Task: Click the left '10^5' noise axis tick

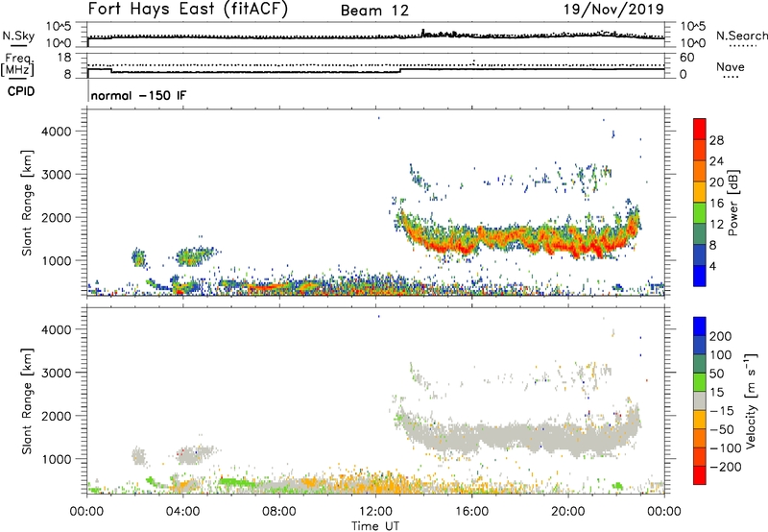Action: pos(60,26)
